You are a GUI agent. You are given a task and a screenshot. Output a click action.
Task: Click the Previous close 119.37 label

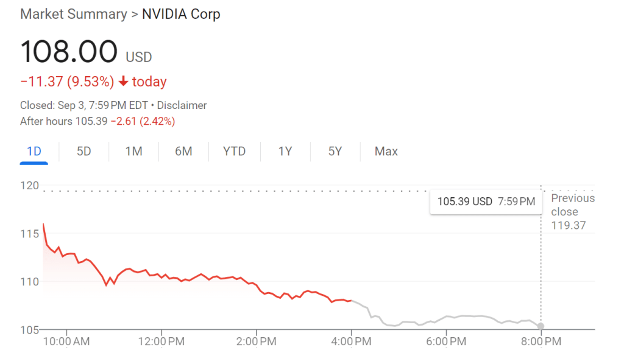click(x=573, y=212)
